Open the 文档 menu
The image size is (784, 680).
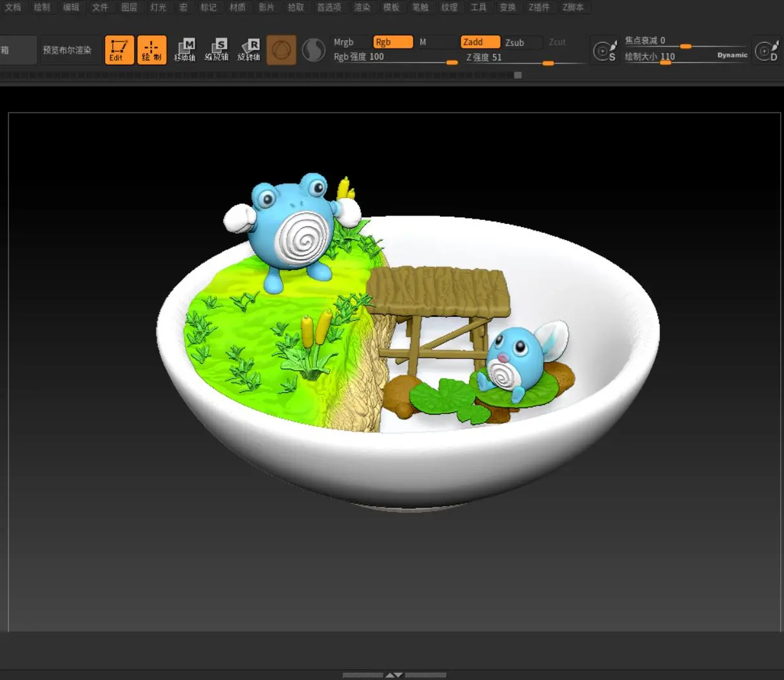click(13, 7)
